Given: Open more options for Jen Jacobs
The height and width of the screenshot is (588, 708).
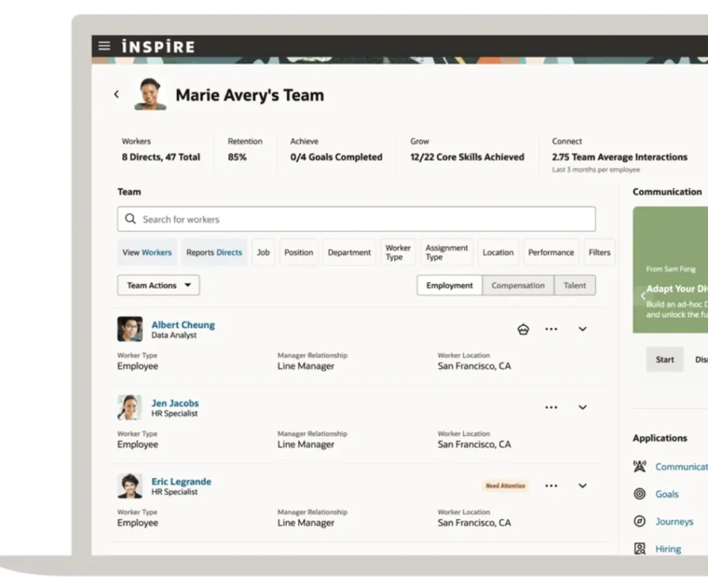Looking at the screenshot, I should pyautogui.click(x=551, y=407).
